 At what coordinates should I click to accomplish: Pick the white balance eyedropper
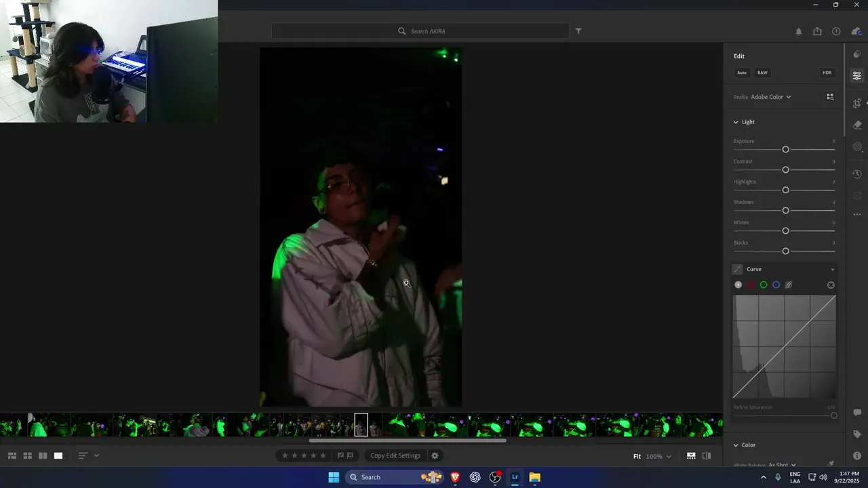pyautogui.click(x=830, y=464)
